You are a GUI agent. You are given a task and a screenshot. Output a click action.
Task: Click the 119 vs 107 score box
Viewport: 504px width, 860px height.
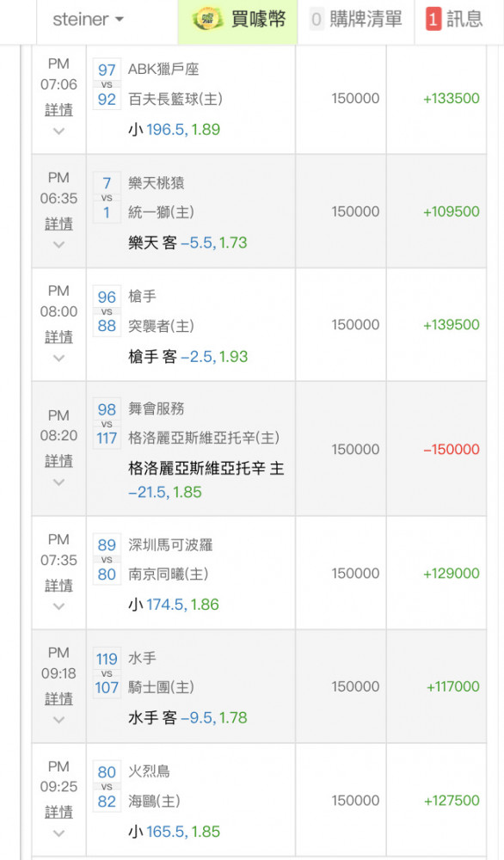click(x=107, y=673)
